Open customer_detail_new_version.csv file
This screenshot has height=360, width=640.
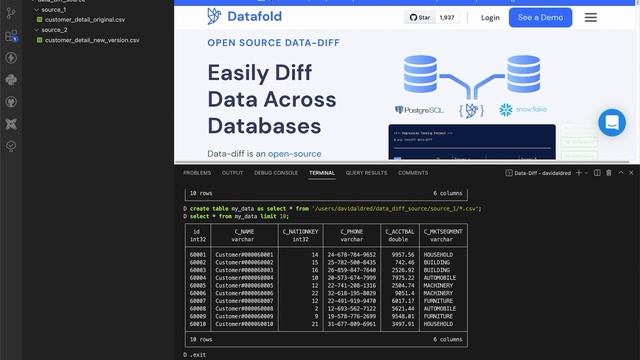pyautogui.click(x=92, y=40)
